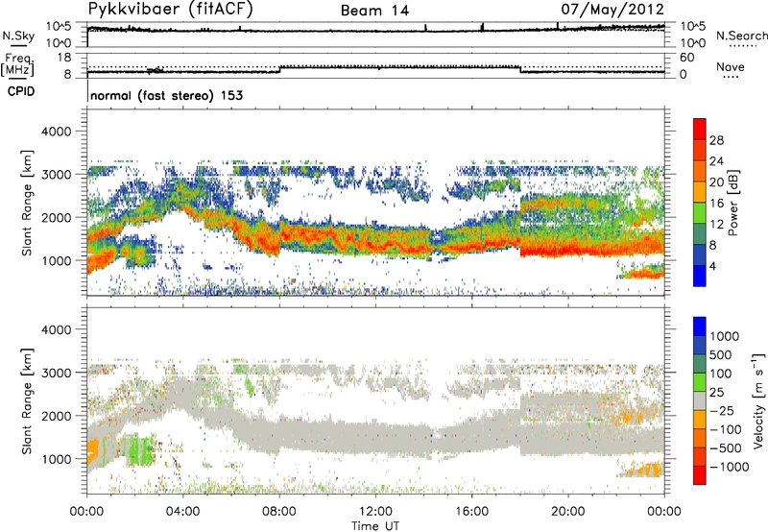Click the '4' tick on the Power scale
The height and width of the screenshot is (532, 768).
[x=712, y=267]
